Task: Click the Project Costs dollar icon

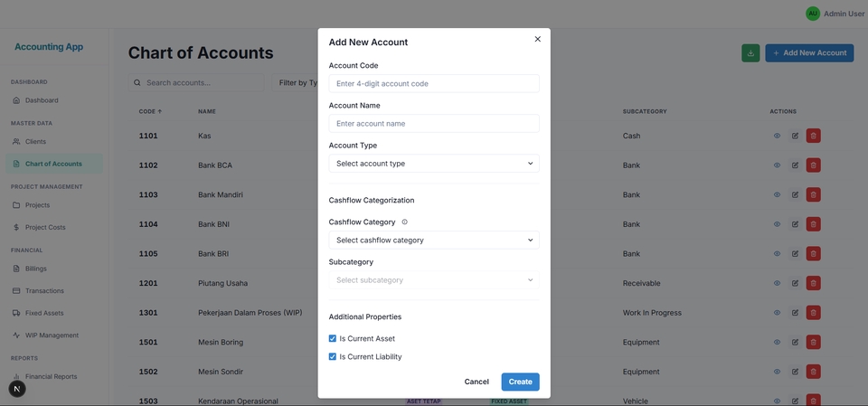Action: coord(16,227)
